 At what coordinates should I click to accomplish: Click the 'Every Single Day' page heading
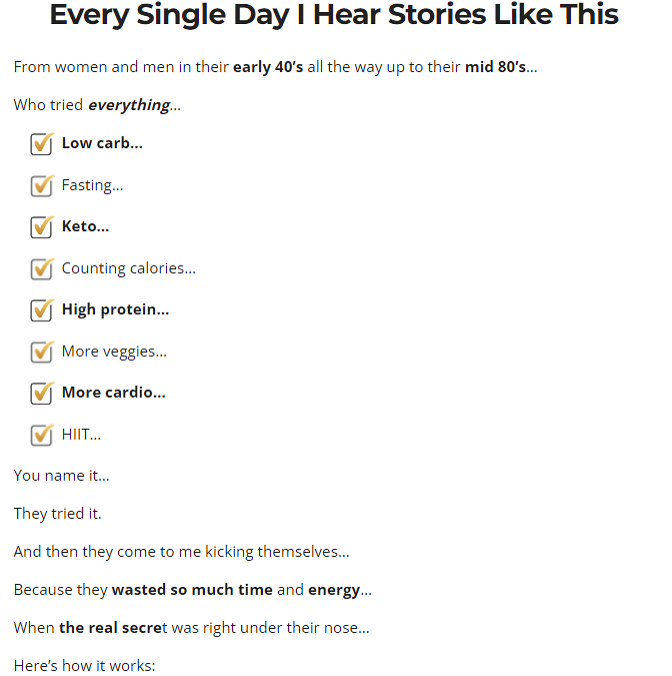334,15
